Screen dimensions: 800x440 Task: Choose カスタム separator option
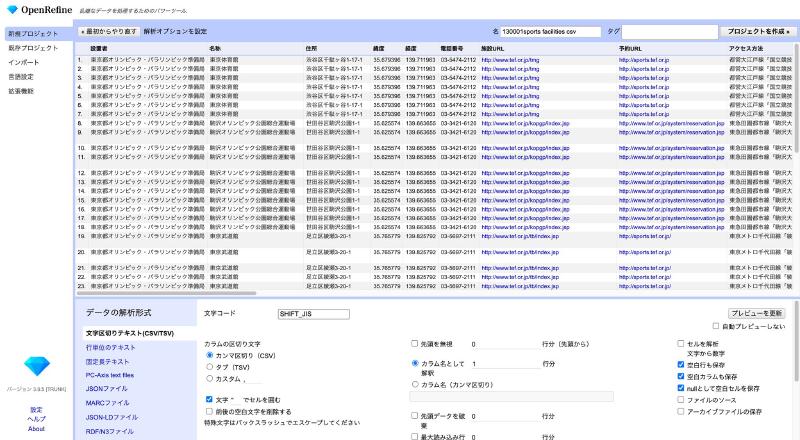tap(210, 378)
